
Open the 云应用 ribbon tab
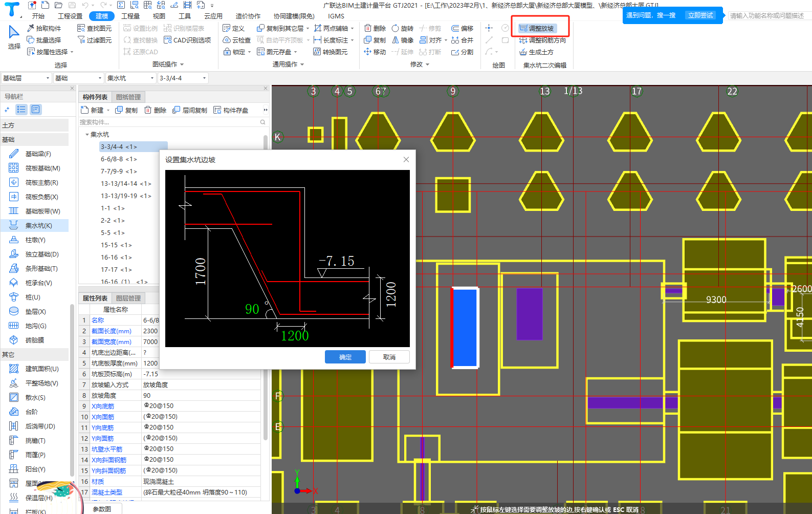pyautogui.click(x=213, y=16)
